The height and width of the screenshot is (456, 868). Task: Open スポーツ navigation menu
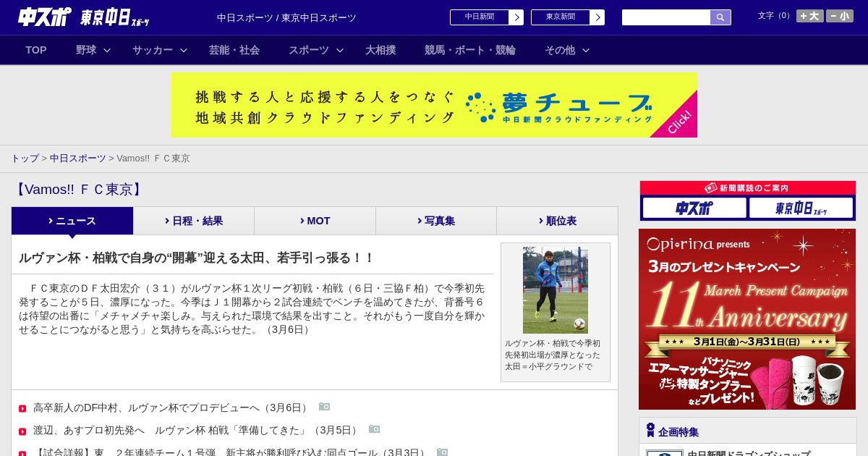(x=309, y=50)
